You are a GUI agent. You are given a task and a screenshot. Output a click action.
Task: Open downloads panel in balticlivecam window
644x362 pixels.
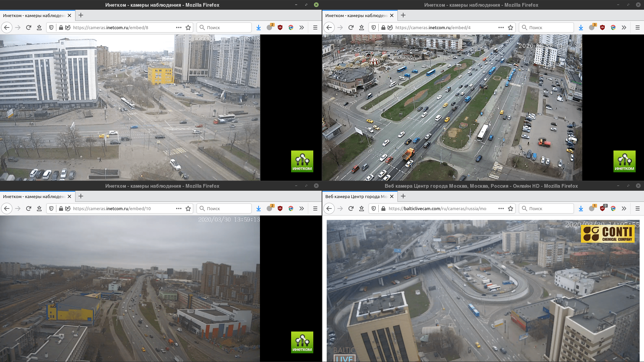581,208
